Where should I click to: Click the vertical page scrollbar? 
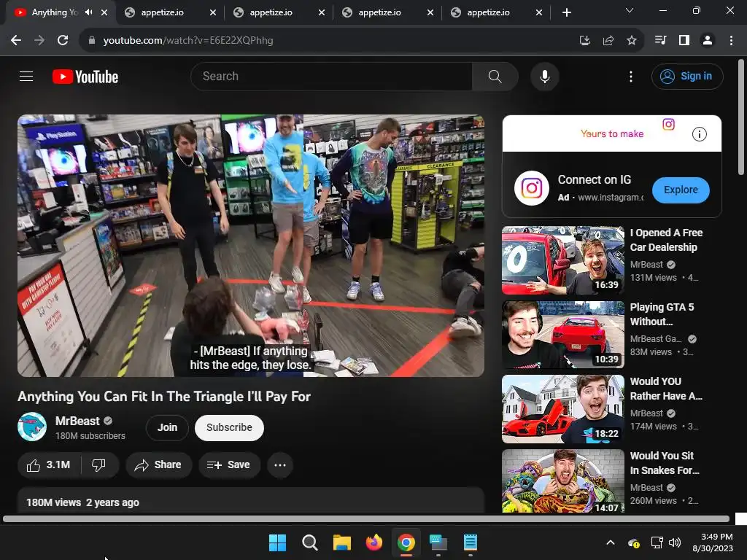tap(741, 117)
